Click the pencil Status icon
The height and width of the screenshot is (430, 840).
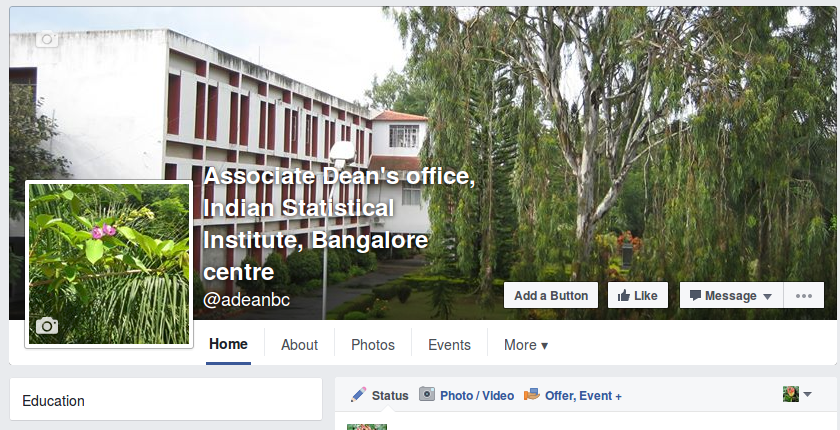[x=358, y=395]
